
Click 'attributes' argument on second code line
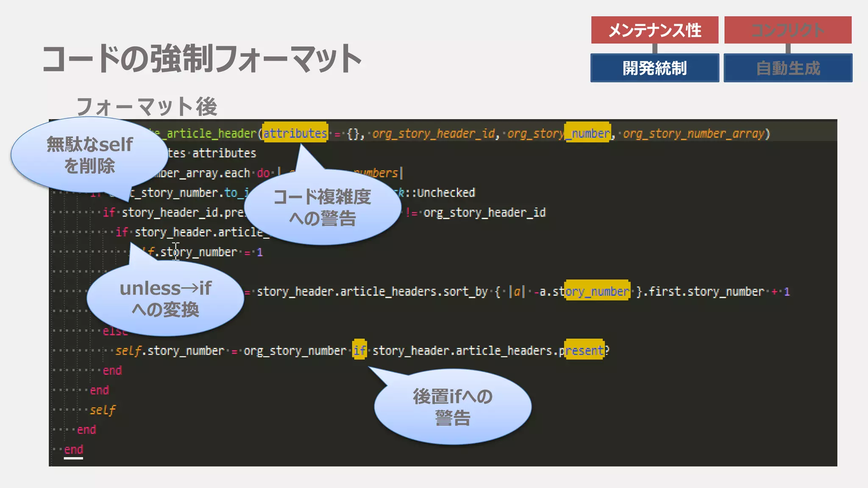click(x=224, y=153)
